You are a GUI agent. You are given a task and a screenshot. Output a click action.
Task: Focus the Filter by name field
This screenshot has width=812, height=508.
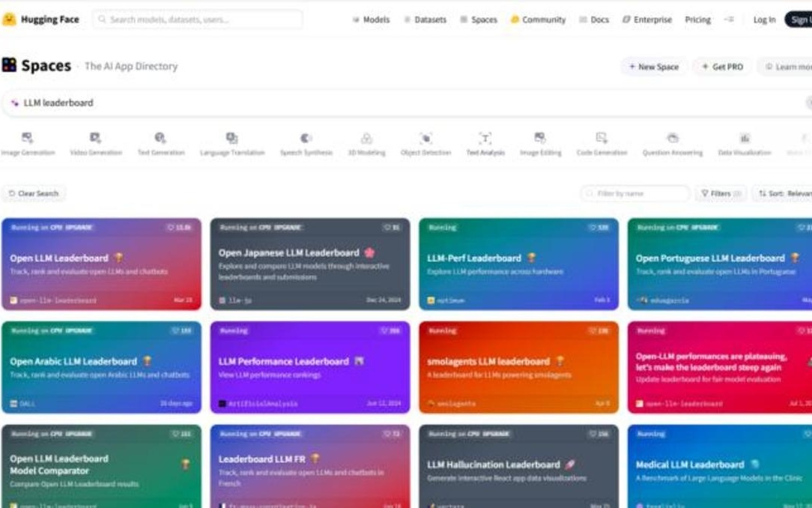click(635, 193)
